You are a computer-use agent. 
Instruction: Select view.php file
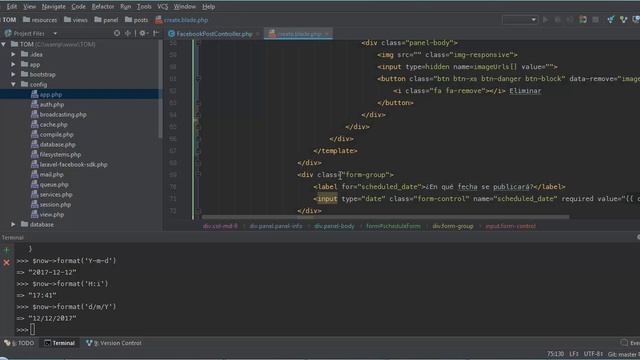pos(48,214)
